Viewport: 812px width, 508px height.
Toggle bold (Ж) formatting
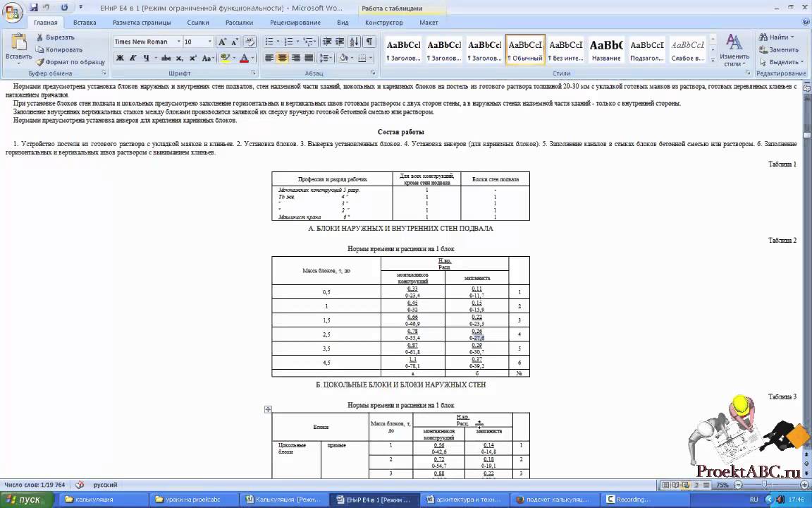(x=120, y=58)
